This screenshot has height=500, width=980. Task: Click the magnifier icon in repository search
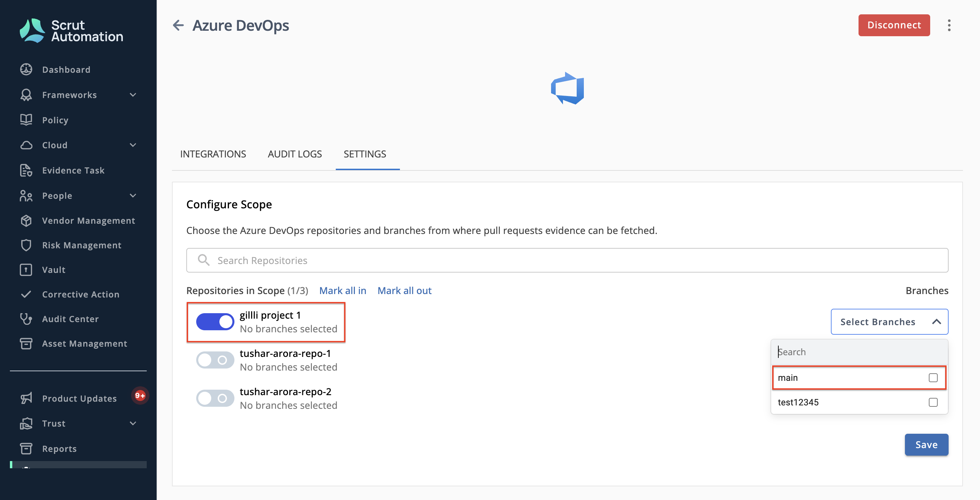tap(203, 260)
